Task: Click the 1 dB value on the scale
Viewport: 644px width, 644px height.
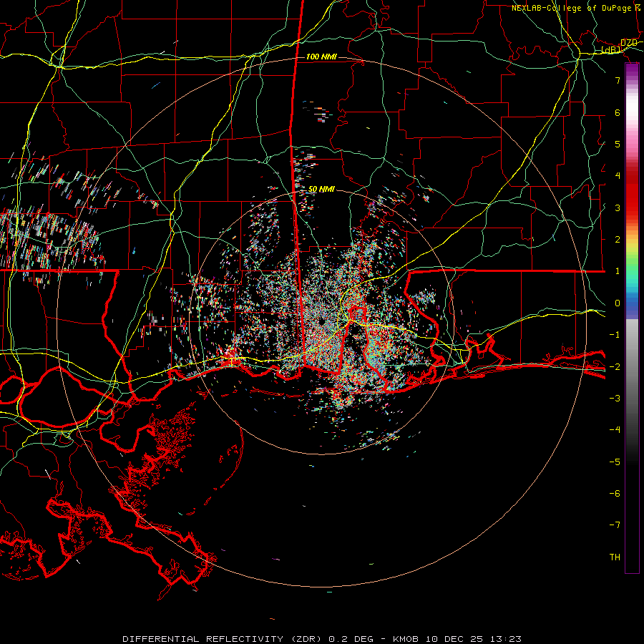Action: point(618,271)
